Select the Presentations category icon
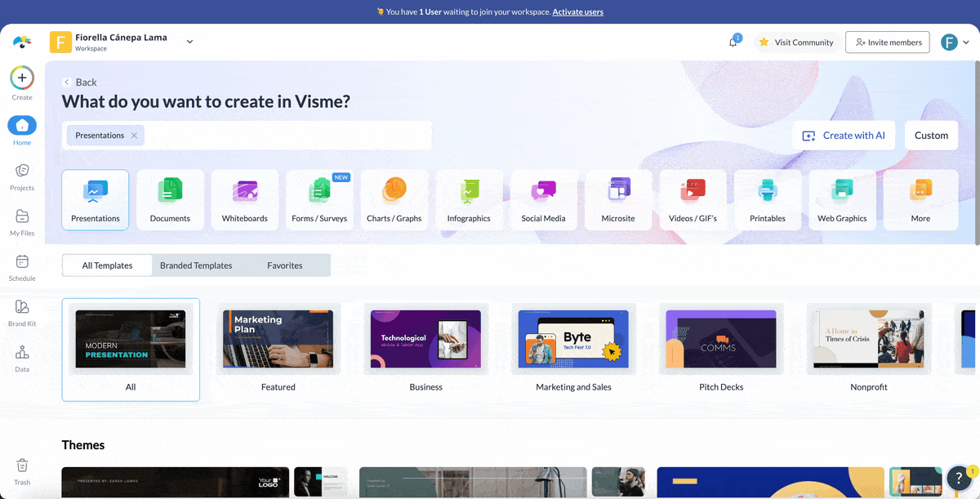Viewport: 980px width, 499px height. click(x=96, y=200)
